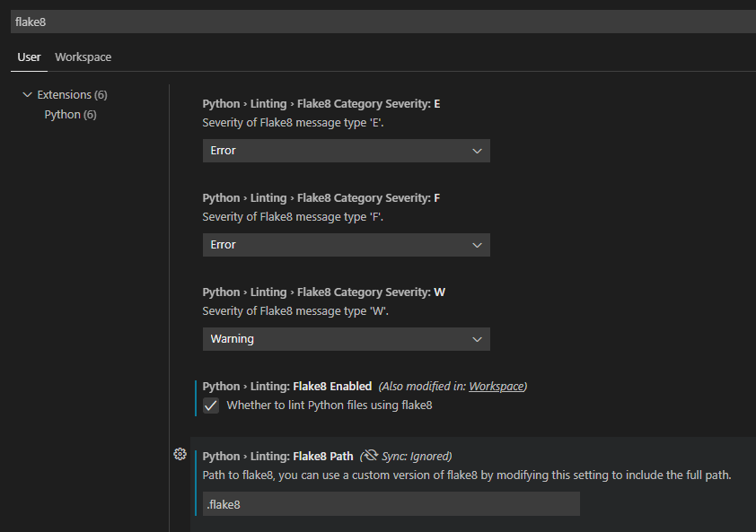Select the User settings tab
This screenshot has height=532, width=756.
pos(28,57)
